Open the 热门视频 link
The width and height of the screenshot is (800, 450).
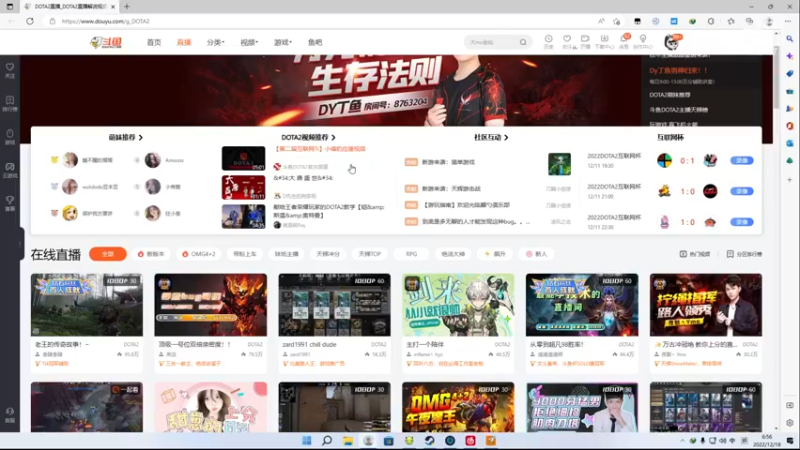[695, 254]
